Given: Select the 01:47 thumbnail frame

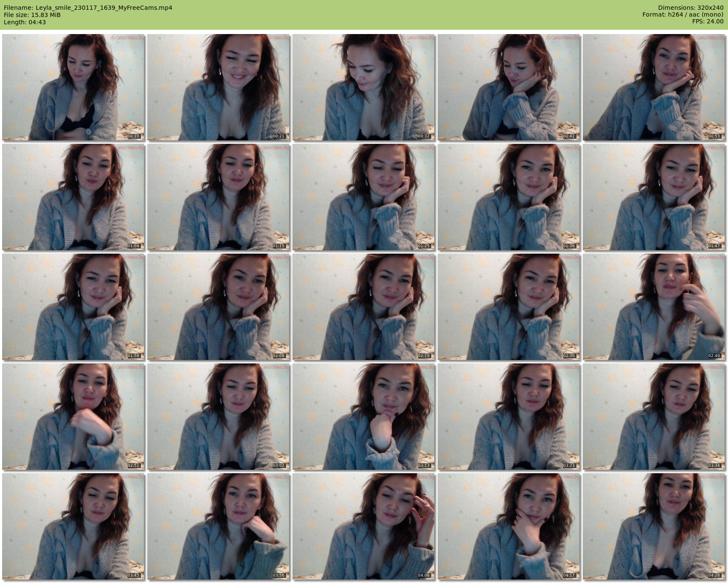Looking at the screenshot, I should point(654,197).
